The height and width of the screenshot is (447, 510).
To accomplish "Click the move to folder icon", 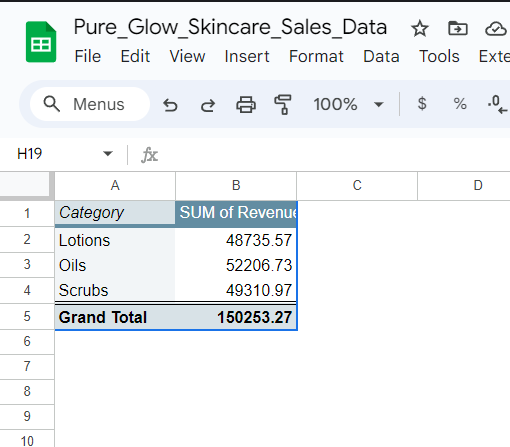I will 458,28.
